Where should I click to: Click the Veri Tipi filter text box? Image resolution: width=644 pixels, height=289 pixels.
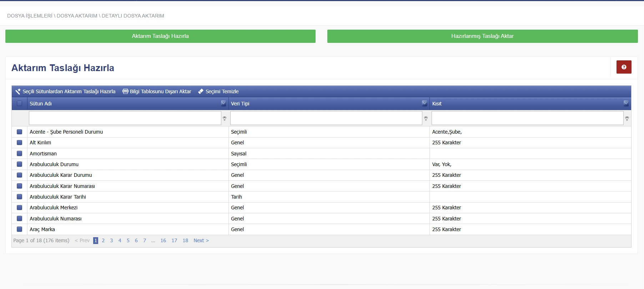[326, 118]
